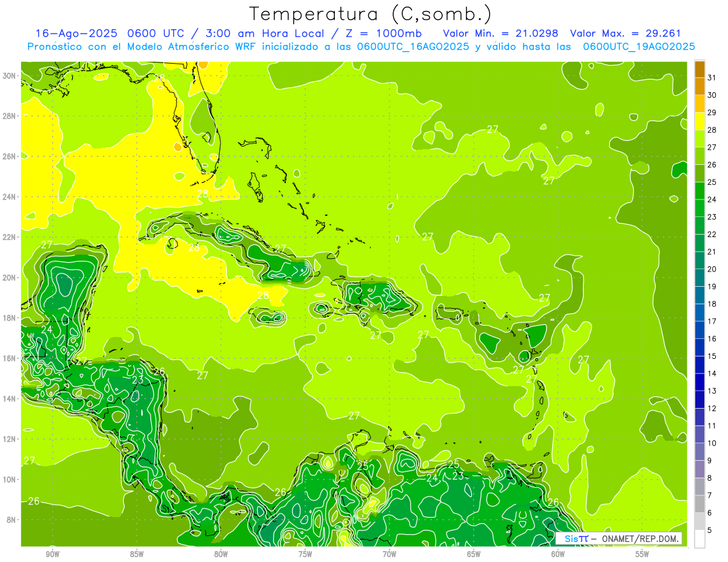Viewport: 728px width, 562px height.
Task: Click the legend band between 26 and 27
Action: tap(699, 156)
